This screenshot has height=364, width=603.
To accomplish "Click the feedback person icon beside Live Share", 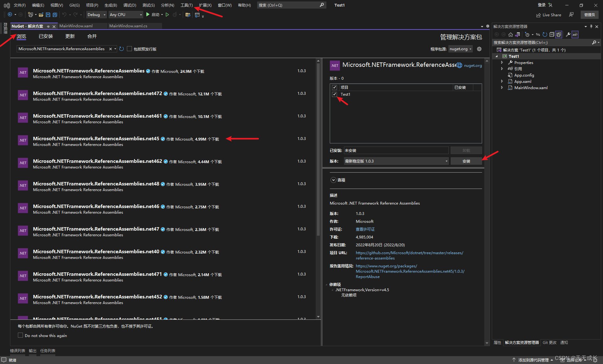I will [571, 15].
